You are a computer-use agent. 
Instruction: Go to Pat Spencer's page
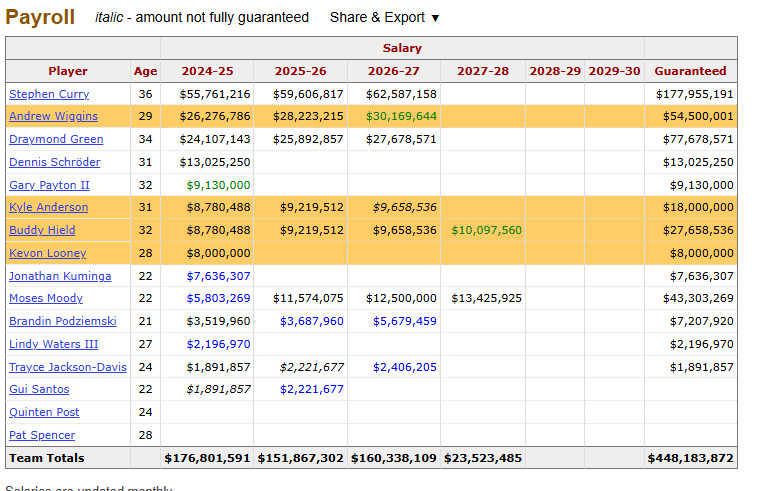click(42, 435)
